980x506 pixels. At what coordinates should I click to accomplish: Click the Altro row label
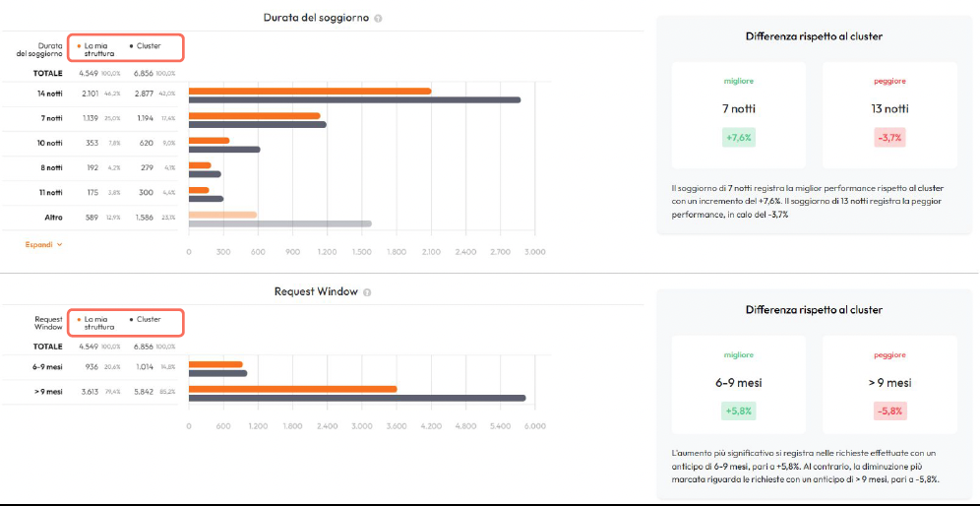pos(53,216)
